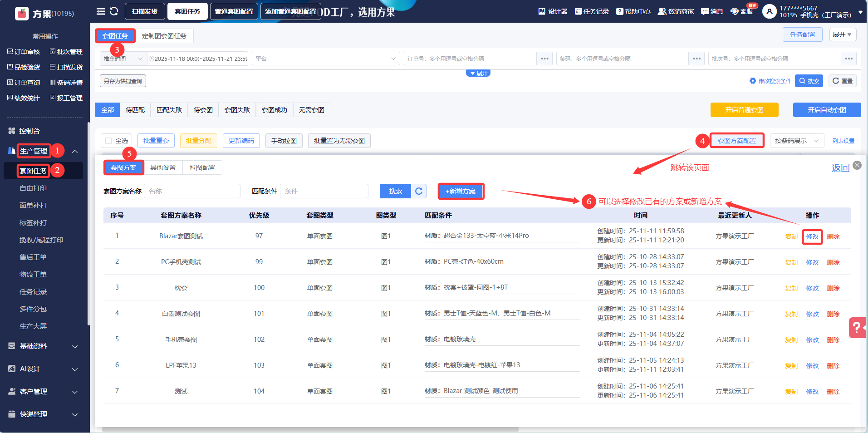The width and height of the screenshot is (868, 433).
Task: Open the 设计器 designer icon
Action: (542, 11)
